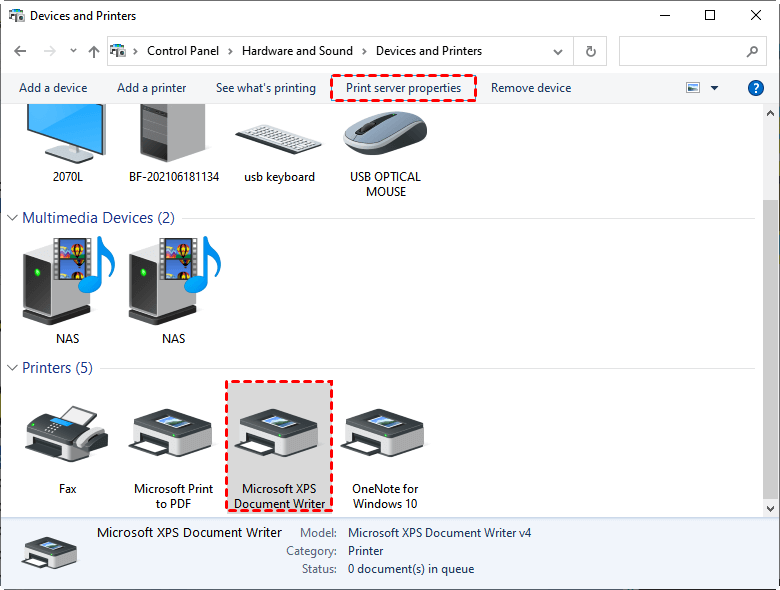This screenshot has width=780, height=590.
Task: Click the window title bar icon
Action: (x=16, y=16)
